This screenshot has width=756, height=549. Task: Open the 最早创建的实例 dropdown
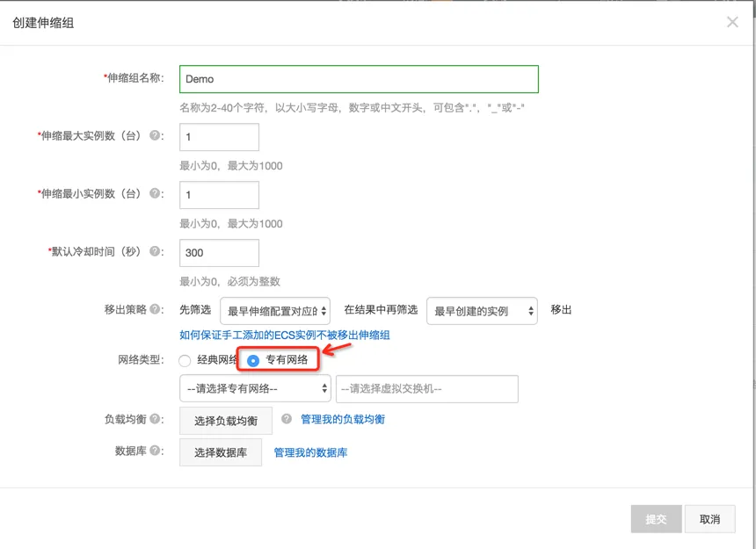482,309
